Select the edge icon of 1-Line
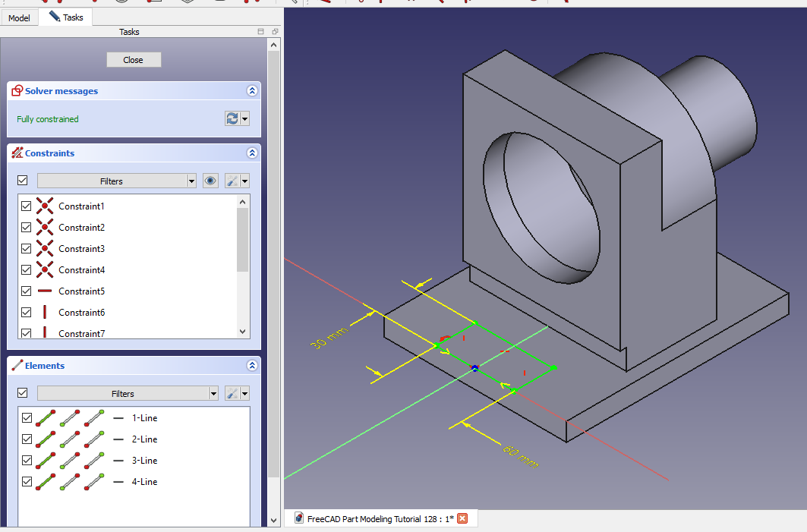This screenshot has width=807, height=532. tap(46, 418)
